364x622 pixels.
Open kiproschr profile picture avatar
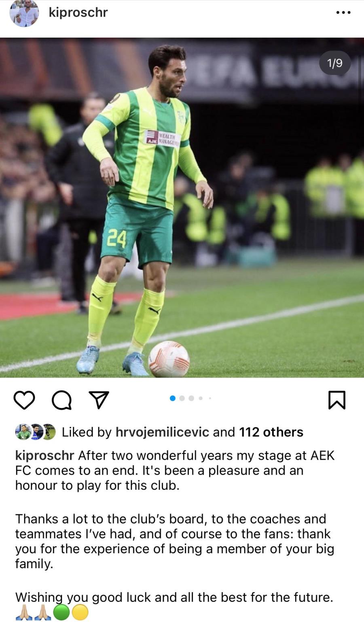(x=24, y=13)
